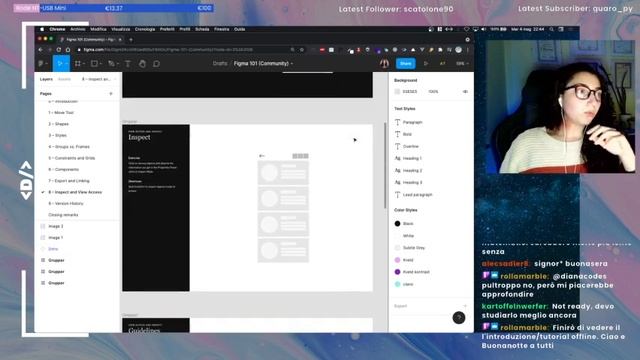This screenshot has height=360, width=640.
Task: Open Move tool dropdown arrow
Action: (x=66, y=64)
